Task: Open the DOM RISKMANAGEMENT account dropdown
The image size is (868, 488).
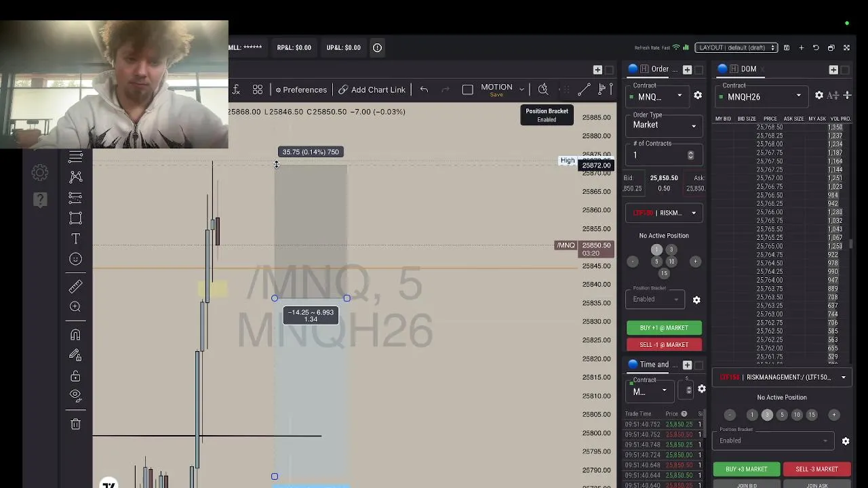Action: click(x=782, y=377)
